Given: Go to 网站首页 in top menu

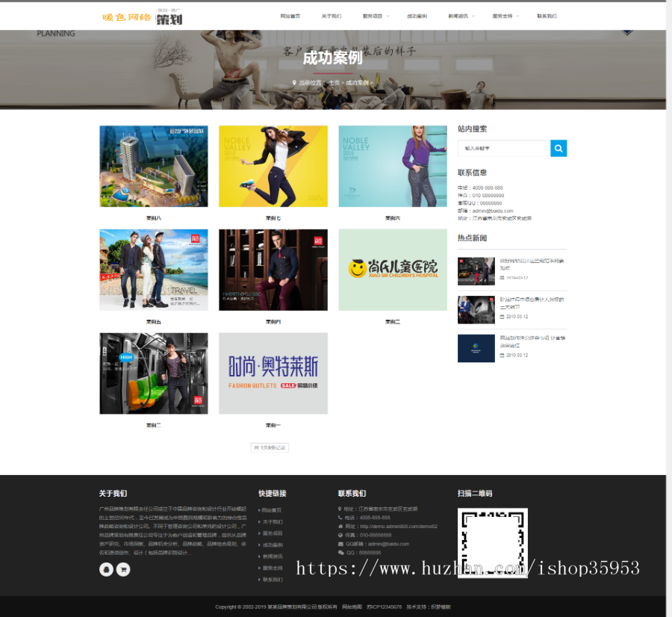Looking at the screenshot, I should click(x=290, y=16).
